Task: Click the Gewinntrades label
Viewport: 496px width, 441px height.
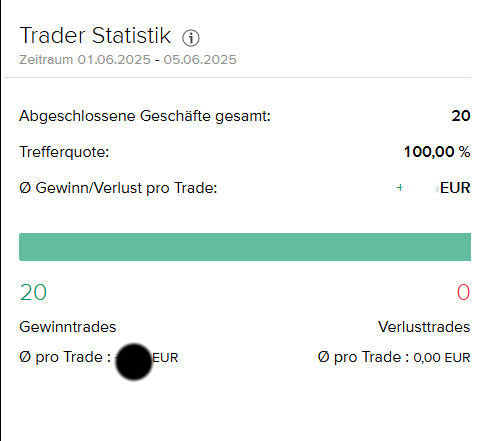Action: [68, 327]
